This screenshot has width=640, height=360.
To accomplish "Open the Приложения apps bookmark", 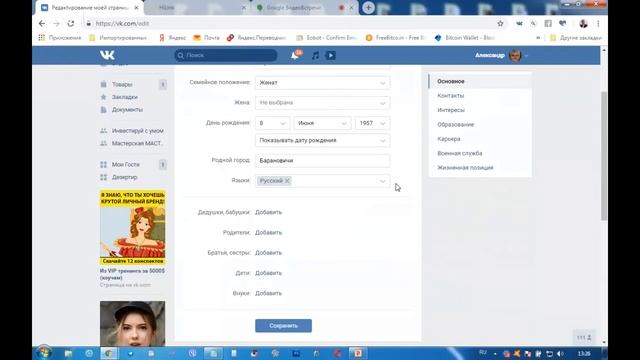I will point(60,38).
